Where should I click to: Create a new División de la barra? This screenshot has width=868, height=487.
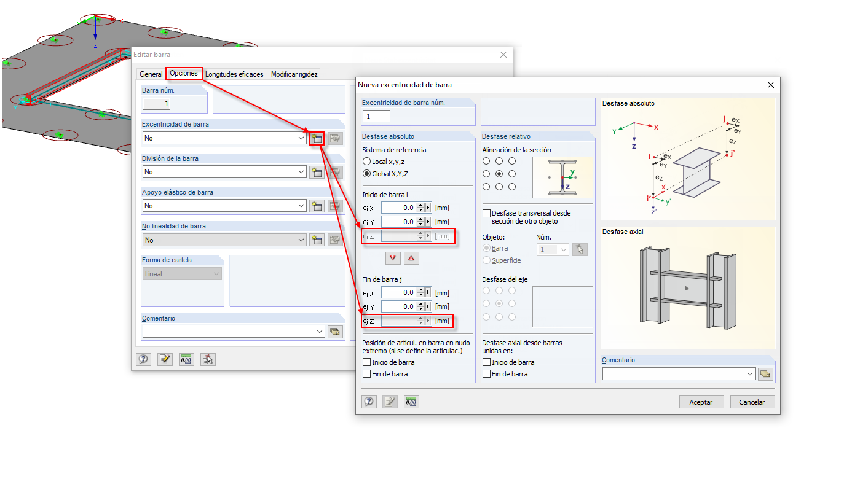coord(317,172)
